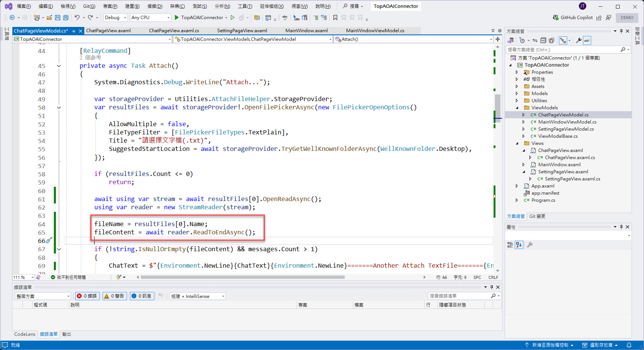Toggle the warnings filter showing 0 警告
Screen dimensions: 644x350
(x=114, y=296)
